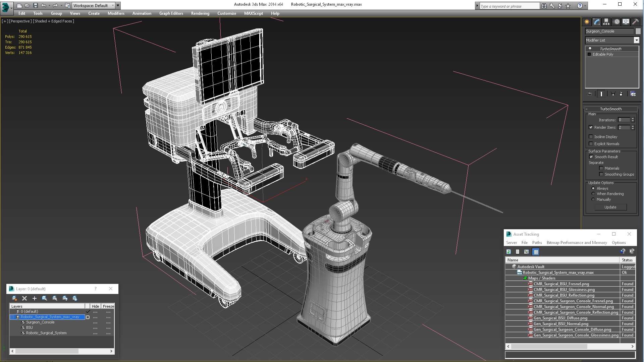Viewport: 644px width, 362px height.
Task: Click the Open File folder icon
Action: [27, 5]
